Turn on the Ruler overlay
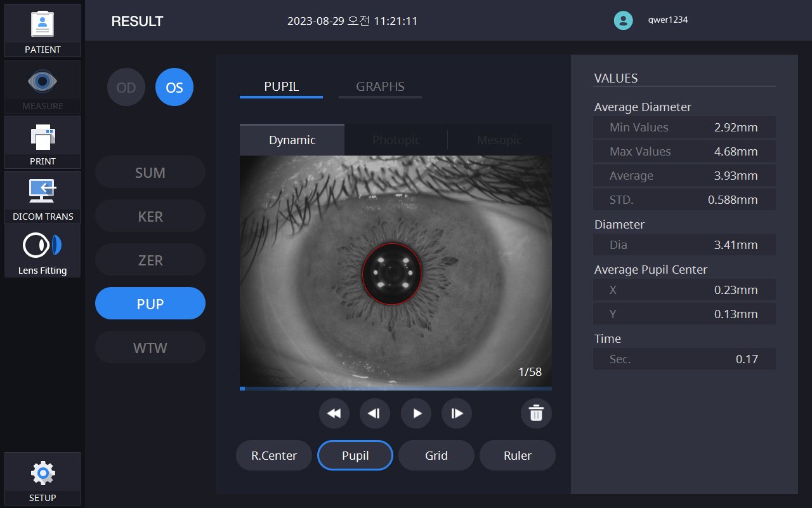812x508 pixels. coord(518,455)
